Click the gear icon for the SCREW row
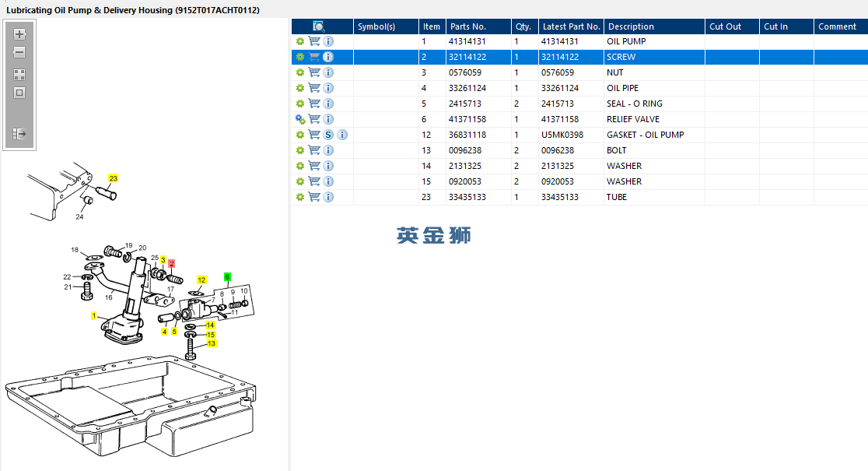Viewport: 868px width, 471px height. click(x=300, y=57)
